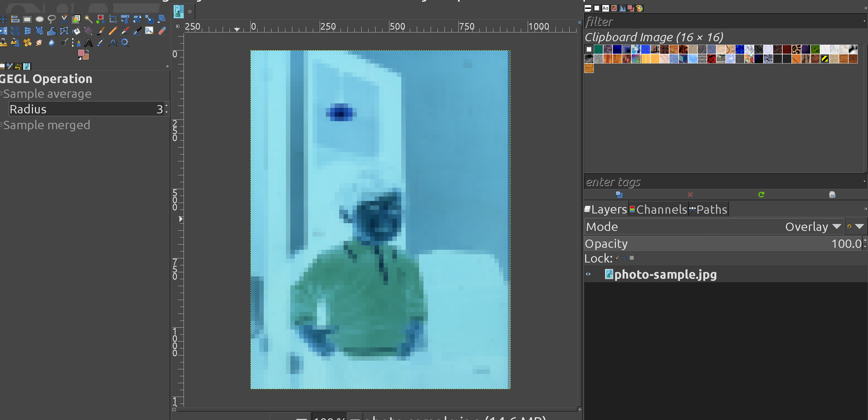Select the Scissors Select tool
This screenshot has height=420, width=868.
point(64,19)
